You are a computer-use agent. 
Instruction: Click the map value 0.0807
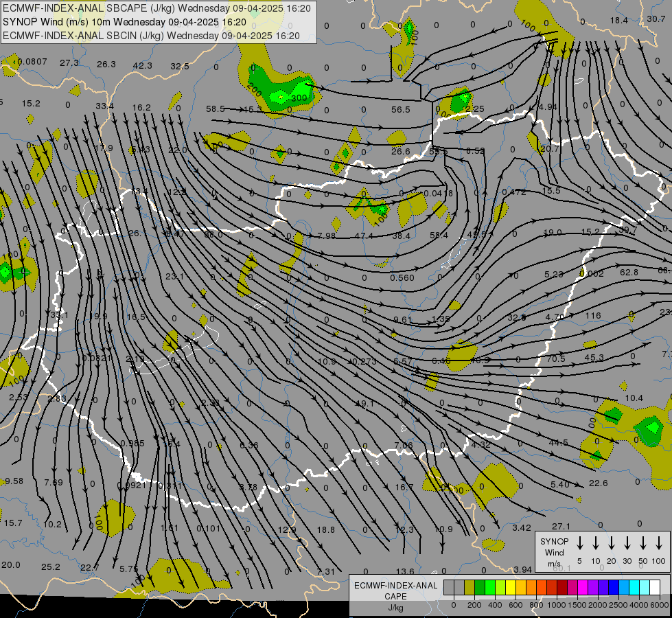32,62
